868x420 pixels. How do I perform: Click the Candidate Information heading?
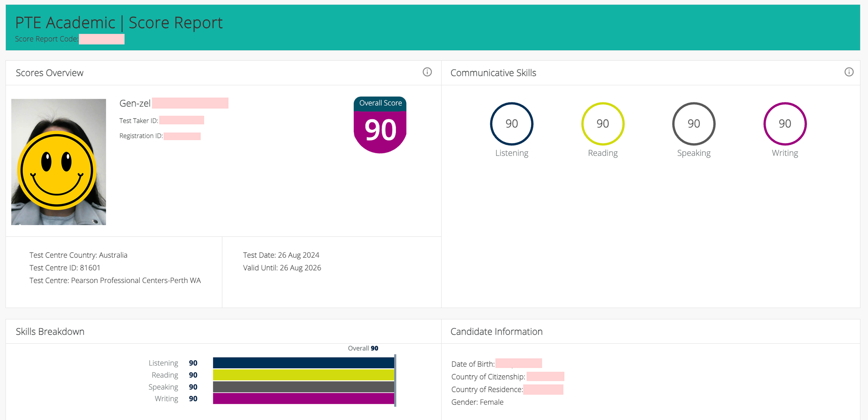pyautogui.click(x=496, y=332)
